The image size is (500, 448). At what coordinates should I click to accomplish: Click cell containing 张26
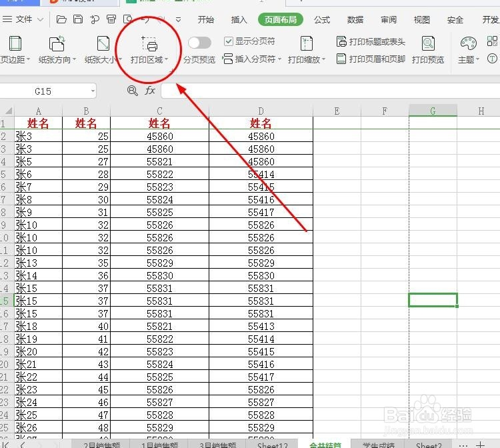click(38, 427)
